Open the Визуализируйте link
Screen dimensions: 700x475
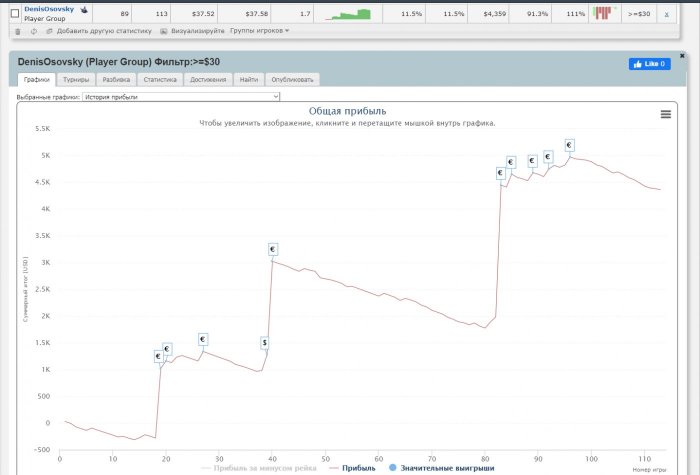198,31
